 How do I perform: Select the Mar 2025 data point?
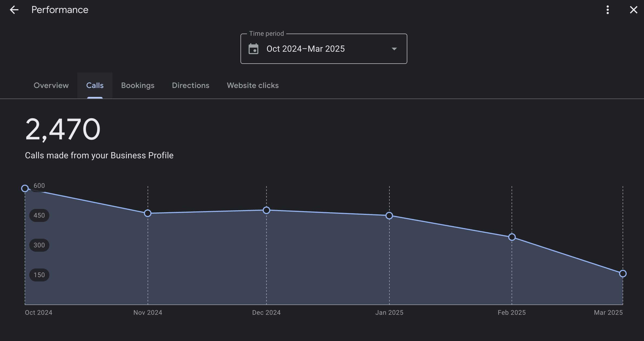tap(623, 274)
